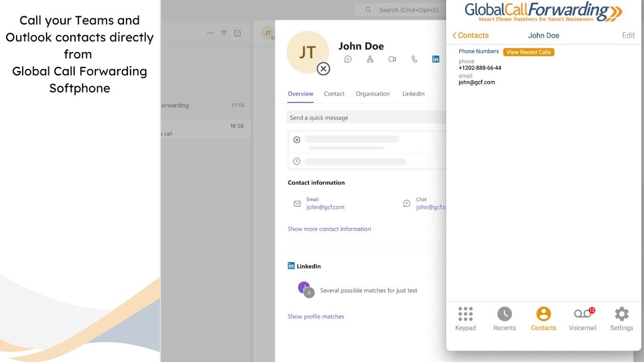Open the Recents tab in softphone

click(x=504, y=319)
